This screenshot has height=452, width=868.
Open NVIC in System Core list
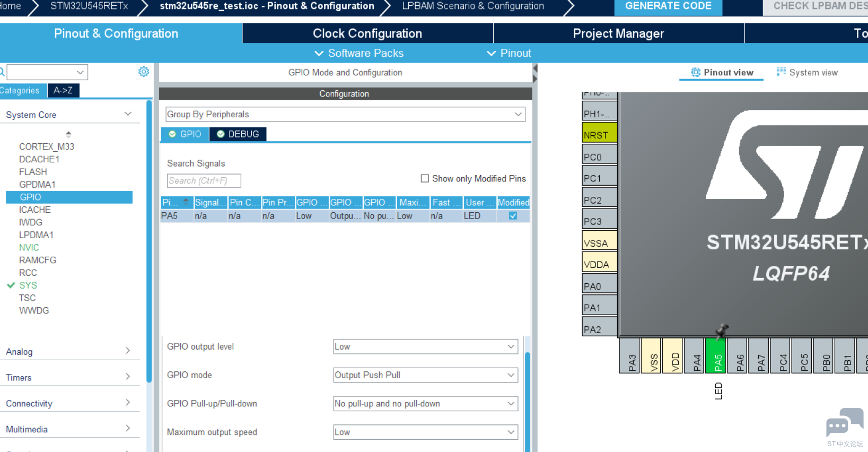tap(29, 248)
